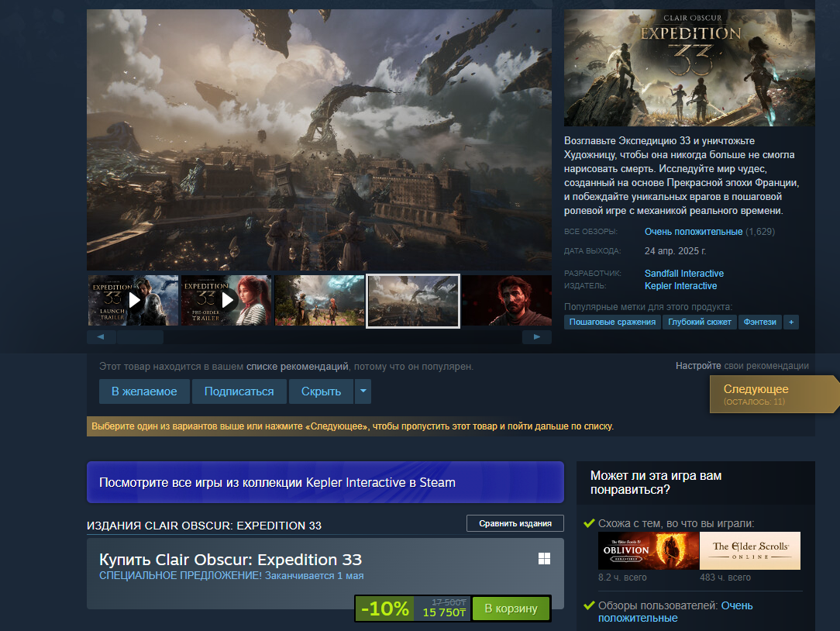Select the 'Глубокий сюжет' tag
The height and width of the screenshot is (631, 840).
(700, 322)
